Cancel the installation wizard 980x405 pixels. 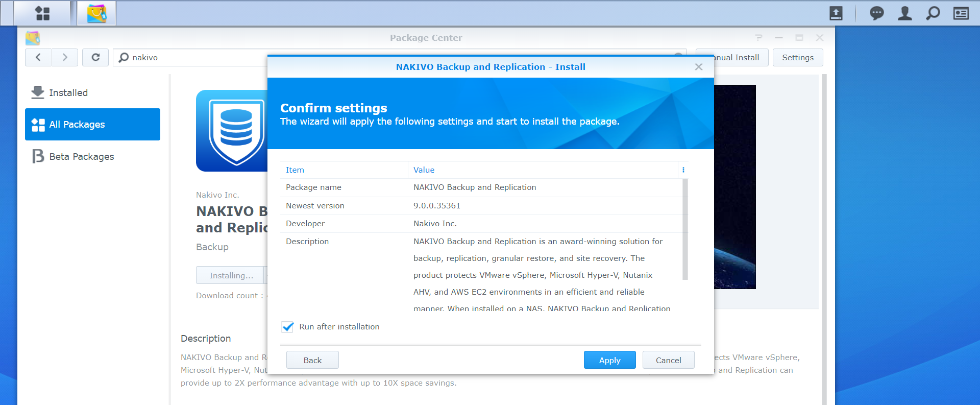click(x=668, y=360)
